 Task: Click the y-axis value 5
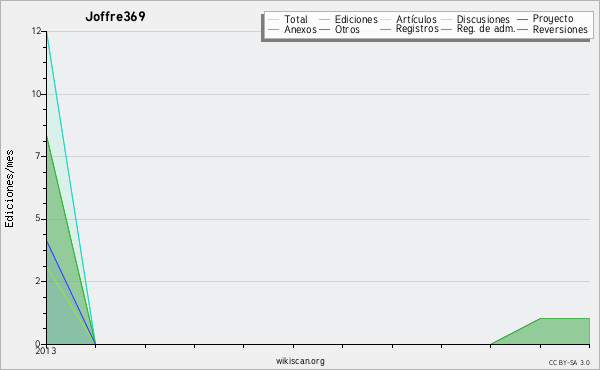[38, 218]
